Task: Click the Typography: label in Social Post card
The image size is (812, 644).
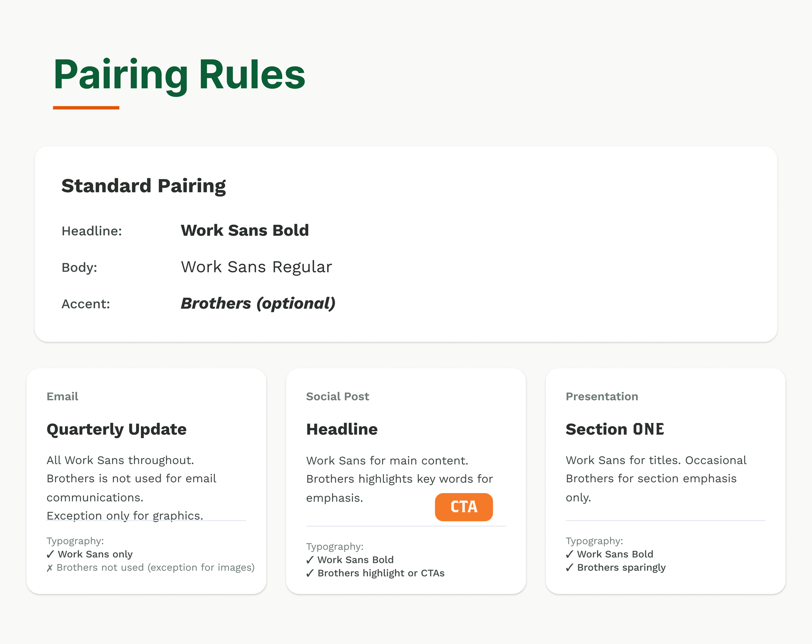Action: point(335,547)
